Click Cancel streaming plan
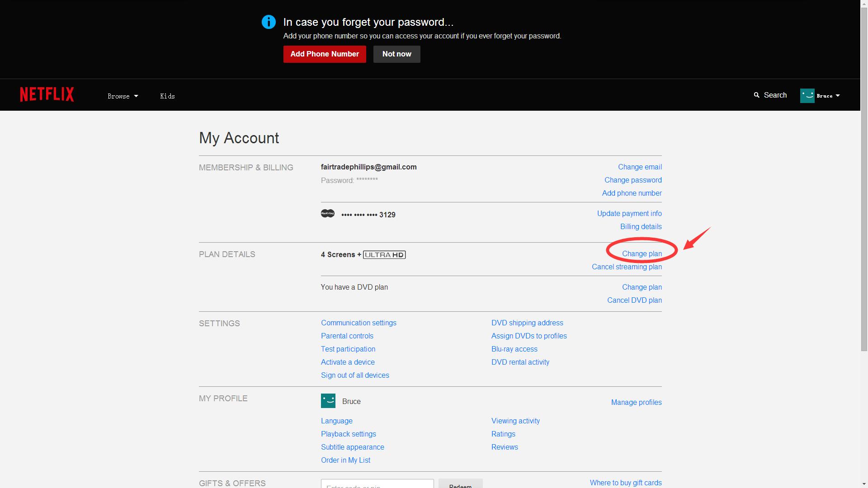868x488 pixels. (x=627, y=267)
